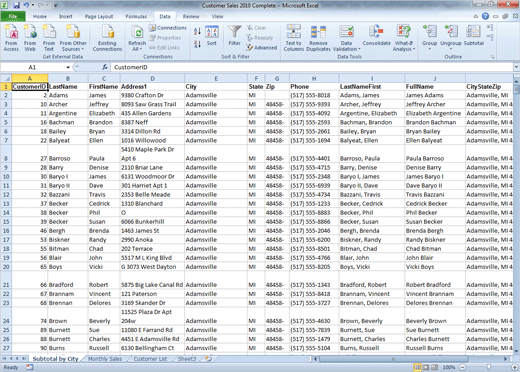Click the Group outline button
The image size is (520, 372).
click(x=430, y=38)
